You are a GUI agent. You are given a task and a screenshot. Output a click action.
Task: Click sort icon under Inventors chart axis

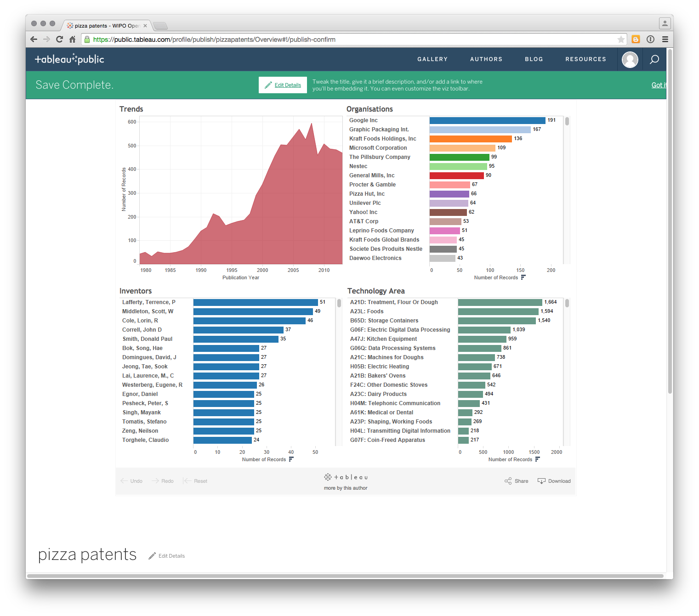pyautogui.click(x=291, y=459)
